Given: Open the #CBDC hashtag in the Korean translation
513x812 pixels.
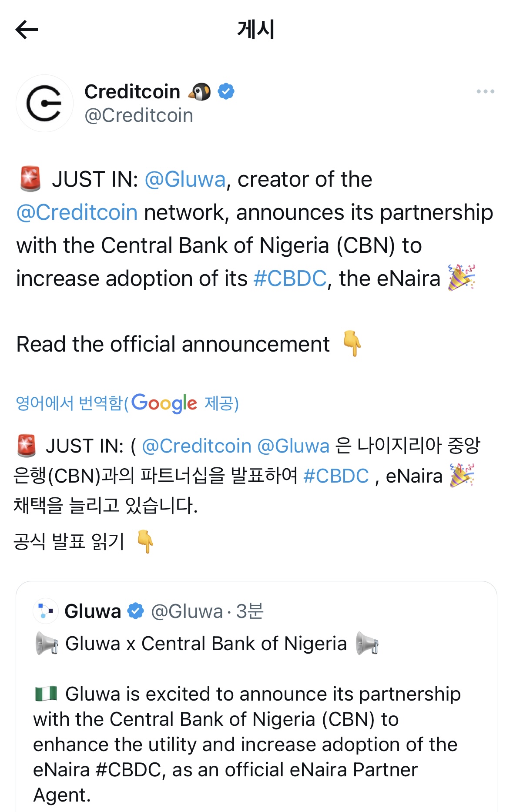Looking at the screenshot, I should point(336,476).
